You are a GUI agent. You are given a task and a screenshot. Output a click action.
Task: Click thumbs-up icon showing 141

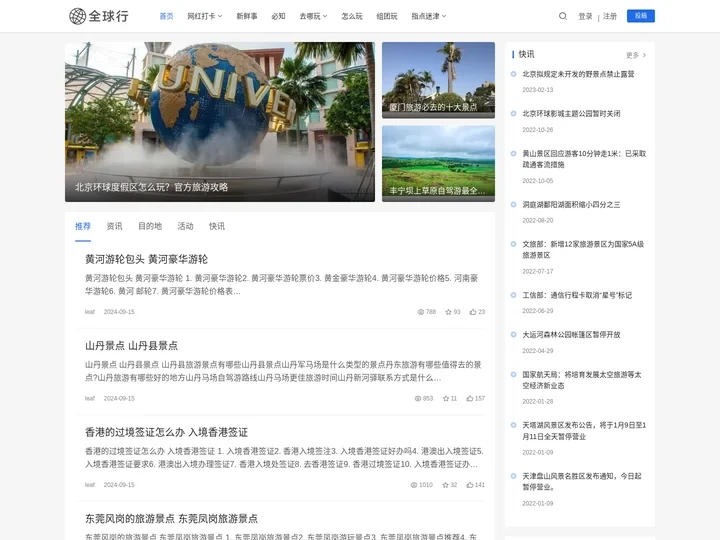click(x=470, y=485)
